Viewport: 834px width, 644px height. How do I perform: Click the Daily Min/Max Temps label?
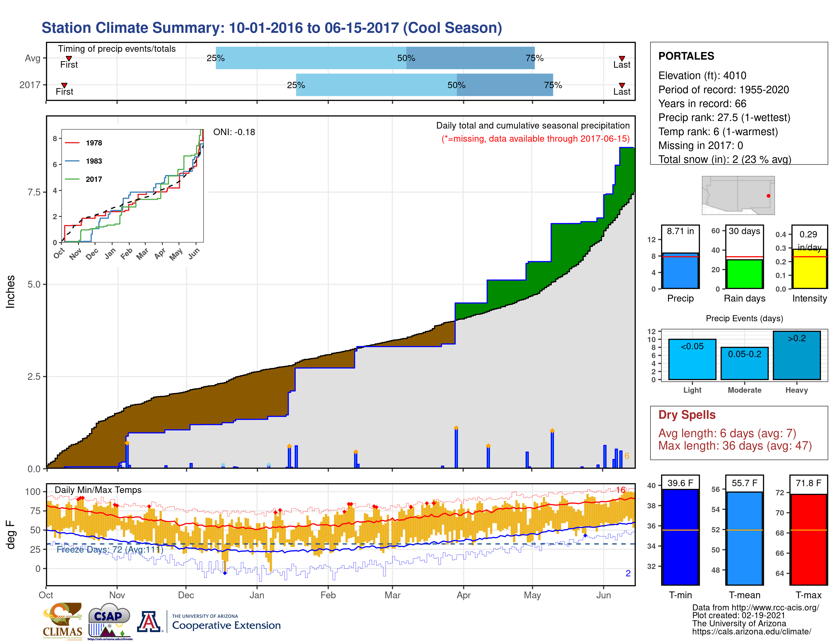coord(98,490)
